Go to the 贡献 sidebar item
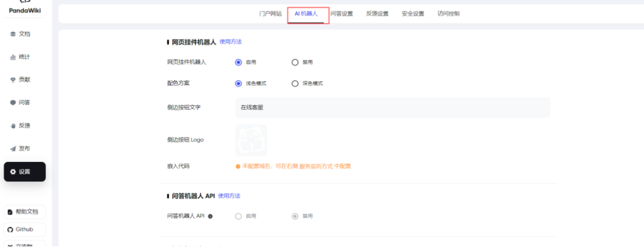Viewport: 644px width, 247px height. [x=20, y=80]
